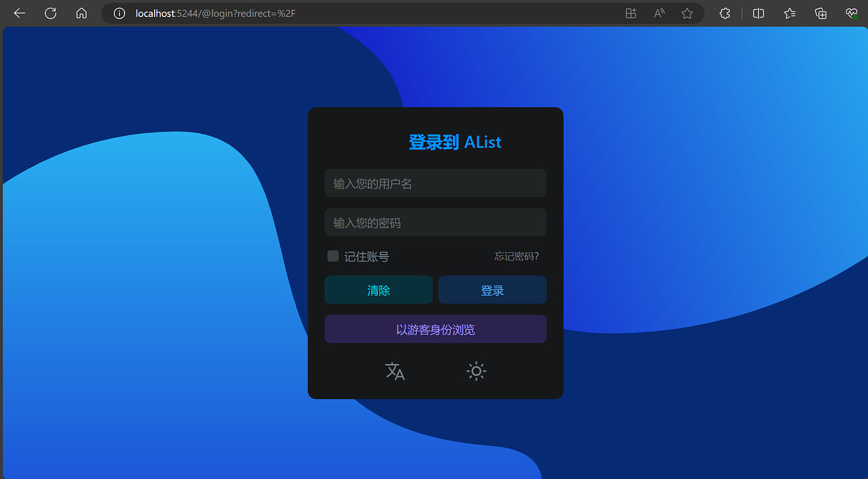The width and height of the screenshot is (868, 479).
Task: View site information icon beside localhost
Action: [120, 13]
